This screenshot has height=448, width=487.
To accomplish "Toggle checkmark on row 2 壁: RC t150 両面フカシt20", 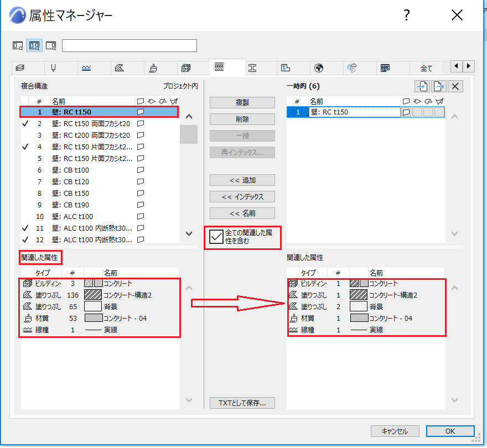I will point(25,123).
